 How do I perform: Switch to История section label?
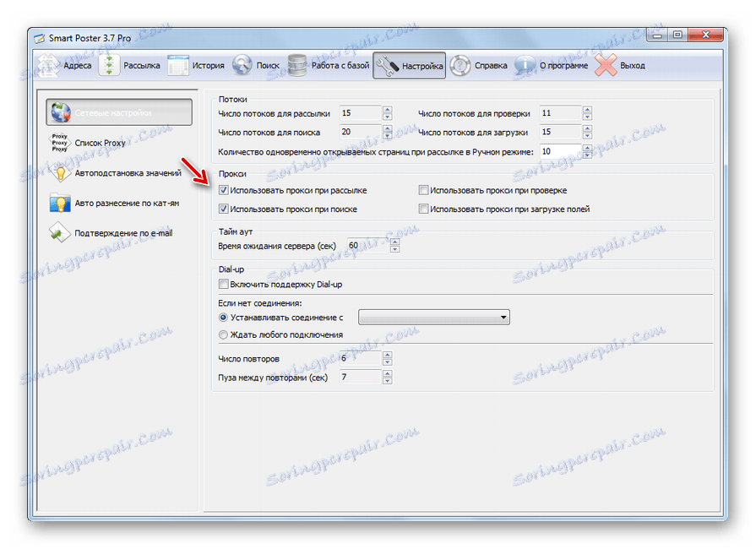coord(209,66)
